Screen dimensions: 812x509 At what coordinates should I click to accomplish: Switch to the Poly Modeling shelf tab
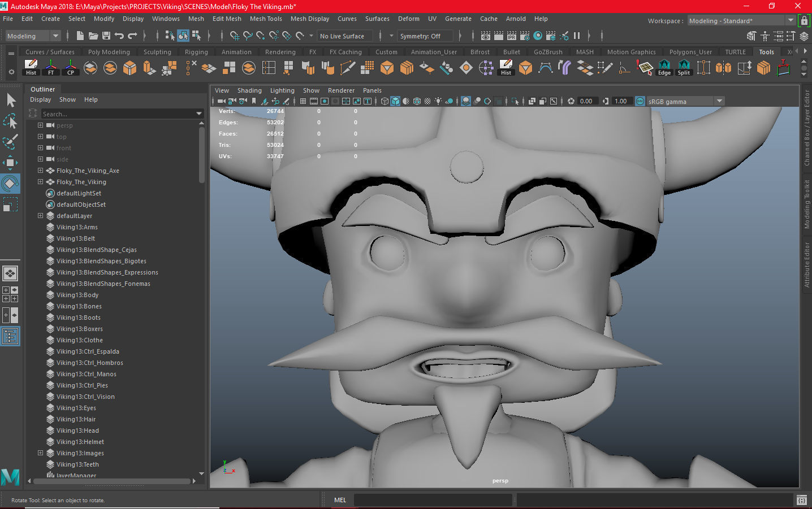(109, 51)
